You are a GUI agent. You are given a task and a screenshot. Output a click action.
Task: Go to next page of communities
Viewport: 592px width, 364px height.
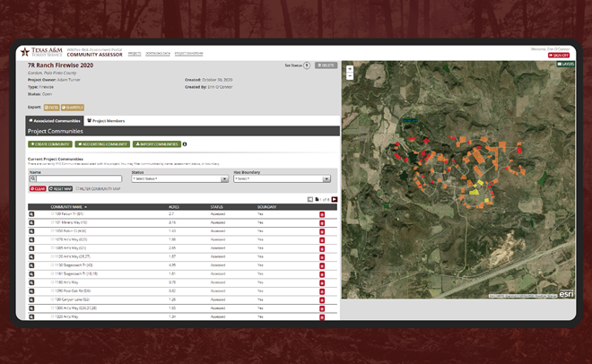click(x=335, y=199)
